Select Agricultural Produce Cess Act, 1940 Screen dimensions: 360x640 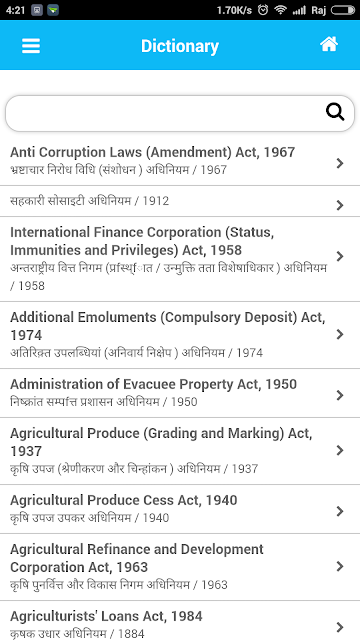(x=180, y=509)
